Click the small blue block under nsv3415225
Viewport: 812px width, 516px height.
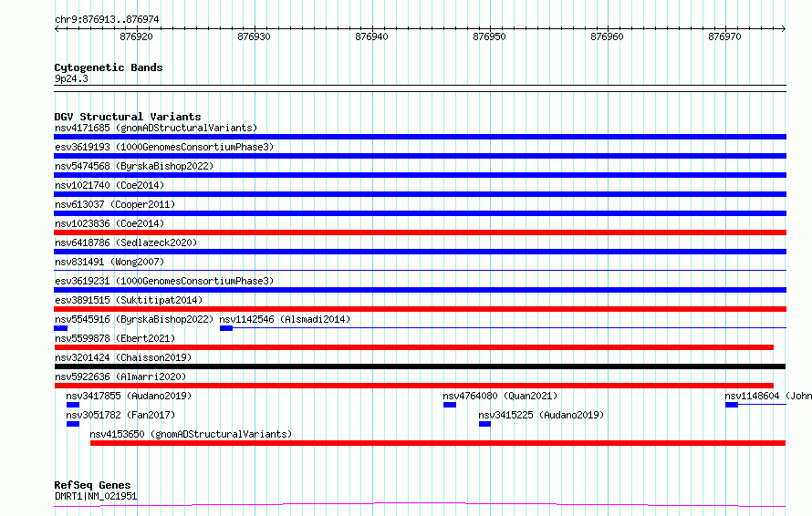tap(484, 424)
